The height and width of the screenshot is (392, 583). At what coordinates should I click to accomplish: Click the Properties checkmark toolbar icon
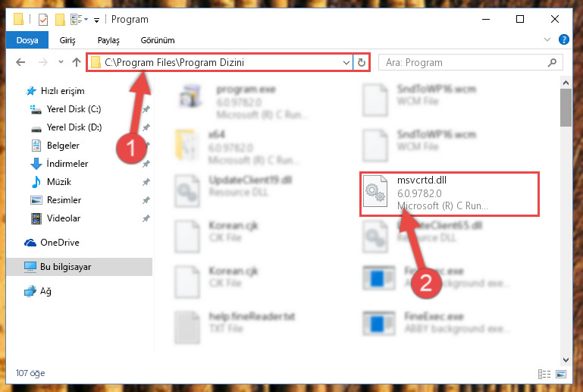pos(43,20)
